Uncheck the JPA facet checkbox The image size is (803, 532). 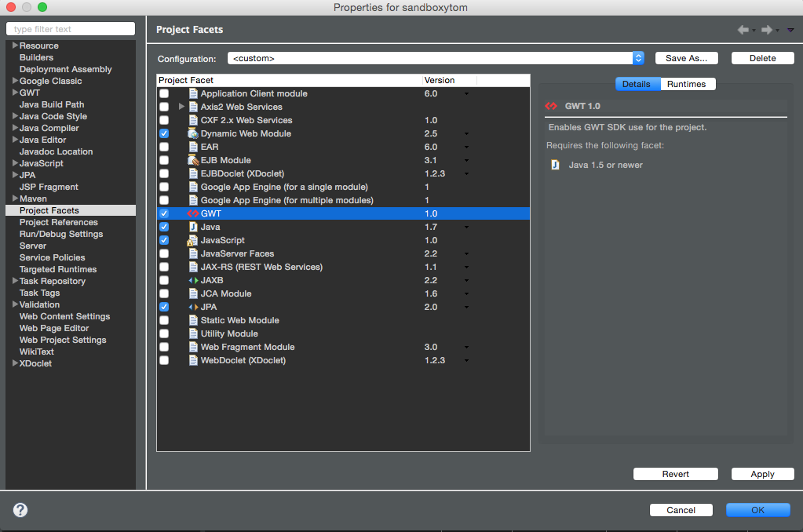tap(164, 307)
